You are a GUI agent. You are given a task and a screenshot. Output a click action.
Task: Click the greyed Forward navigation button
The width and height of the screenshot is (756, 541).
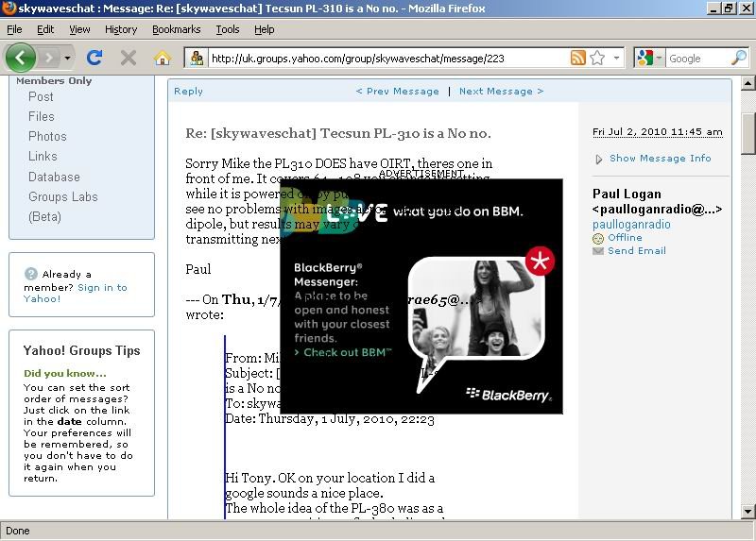(49, 59)
